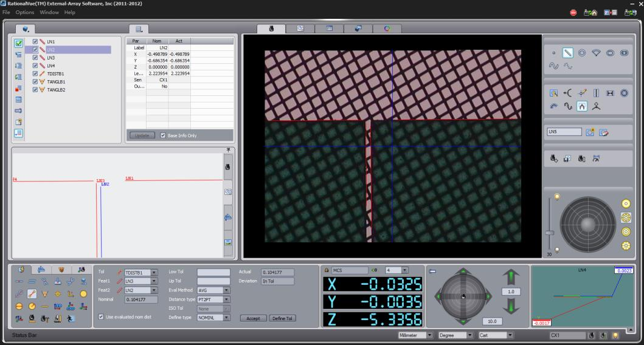This screenshot has height=345, width=644.
Task: Select the Curve feature tool
Action: tap(553, 66)
